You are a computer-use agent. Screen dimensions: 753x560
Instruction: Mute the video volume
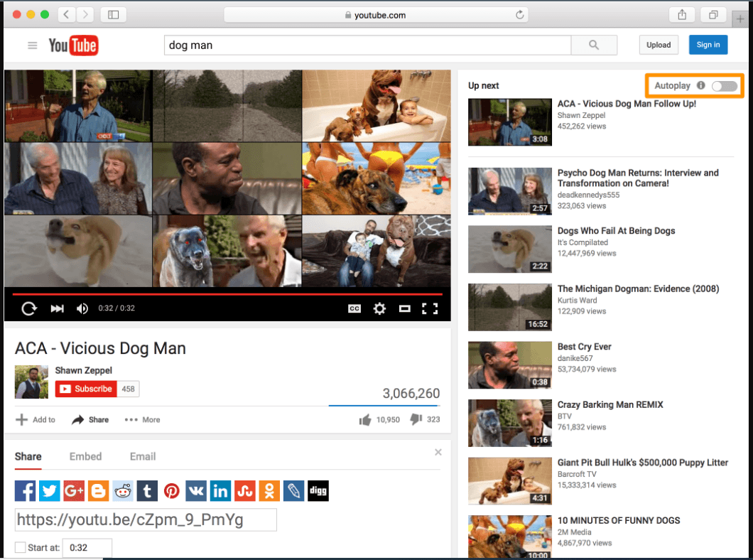[82, 308]
